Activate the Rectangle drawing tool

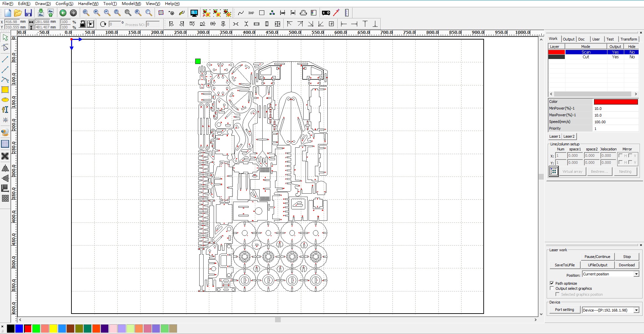click(x=5, y=89)
